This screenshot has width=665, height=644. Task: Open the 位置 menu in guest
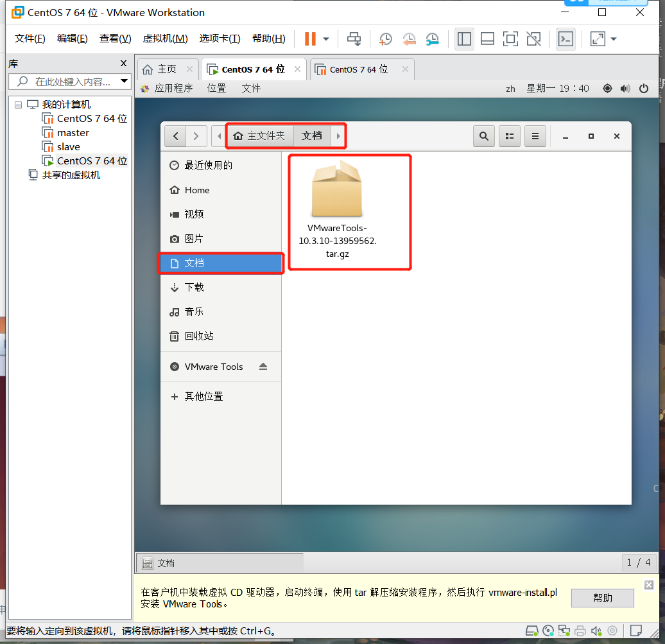coord(216,88)
